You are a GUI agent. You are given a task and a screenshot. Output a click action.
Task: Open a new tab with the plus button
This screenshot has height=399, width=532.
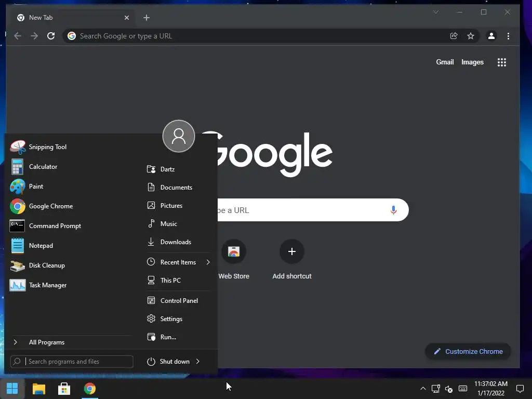pos(146,18)
